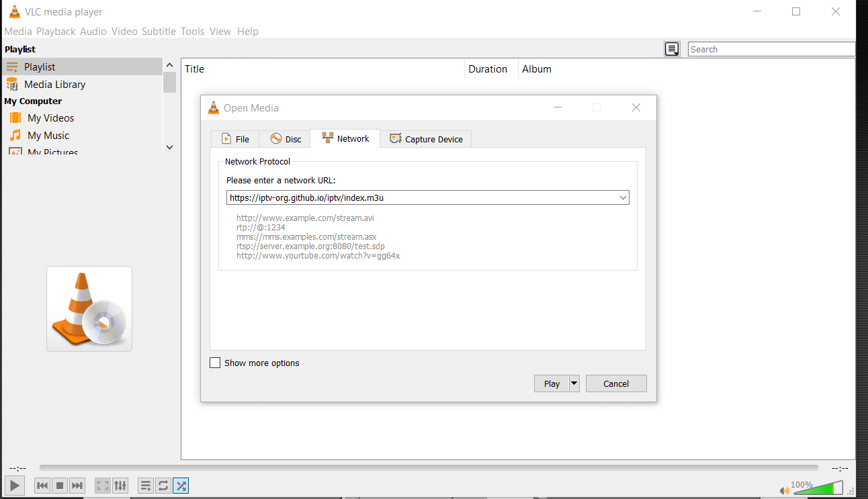Open the Play button dropdown arrow

click(574, 383)
